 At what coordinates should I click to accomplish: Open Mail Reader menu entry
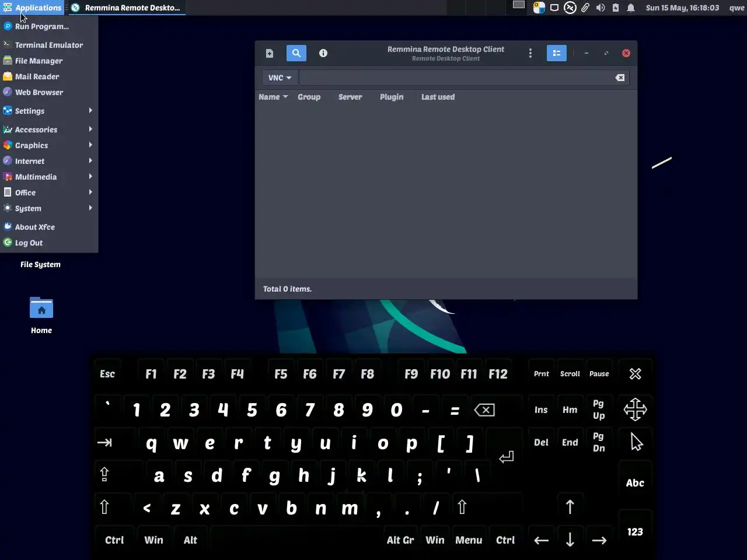tap(49, 76)
